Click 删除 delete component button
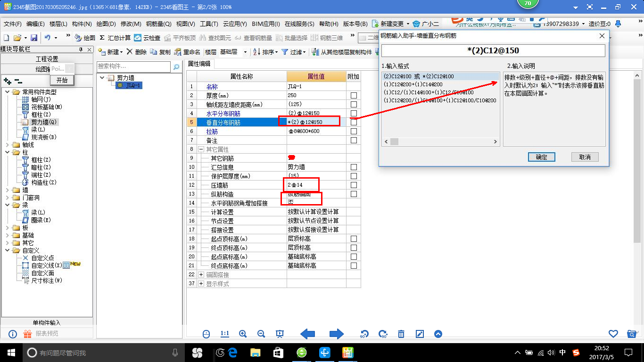This screenshot has width=644, height=362. pos(137,52)
